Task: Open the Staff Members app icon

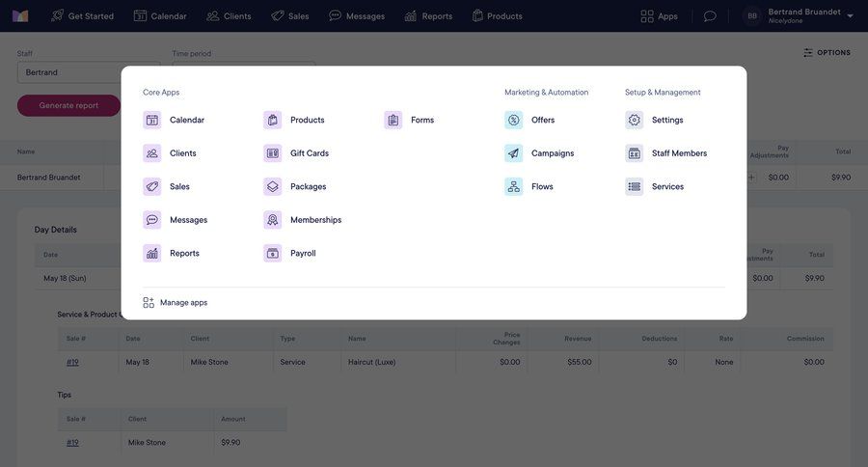Action: point(635,152)
